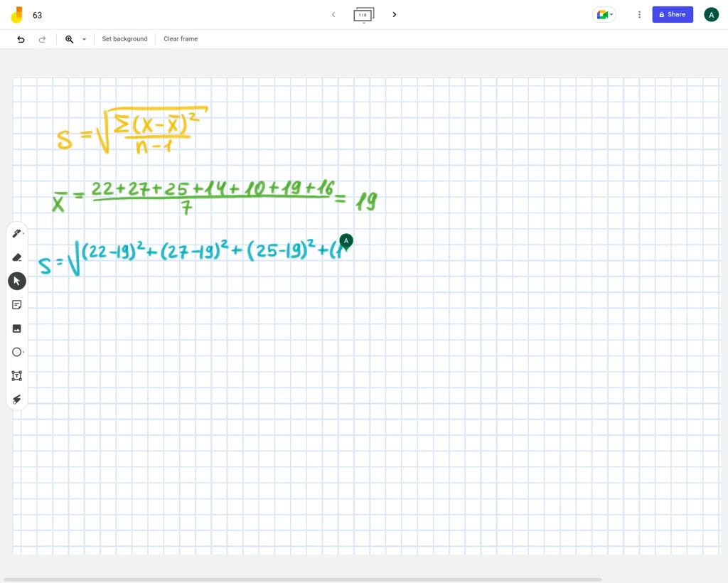Activate the Select arrow tool
Image resolution: width=728 pixels, height=583 pixels.
[16, 280]
